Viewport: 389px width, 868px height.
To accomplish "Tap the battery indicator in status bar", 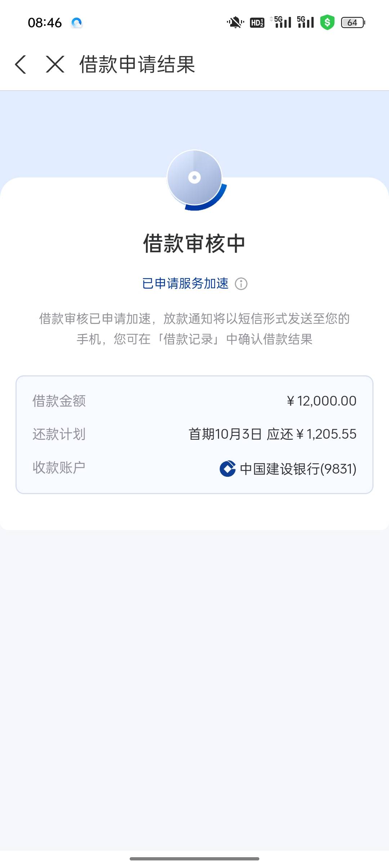I will [x=353, y=23].
